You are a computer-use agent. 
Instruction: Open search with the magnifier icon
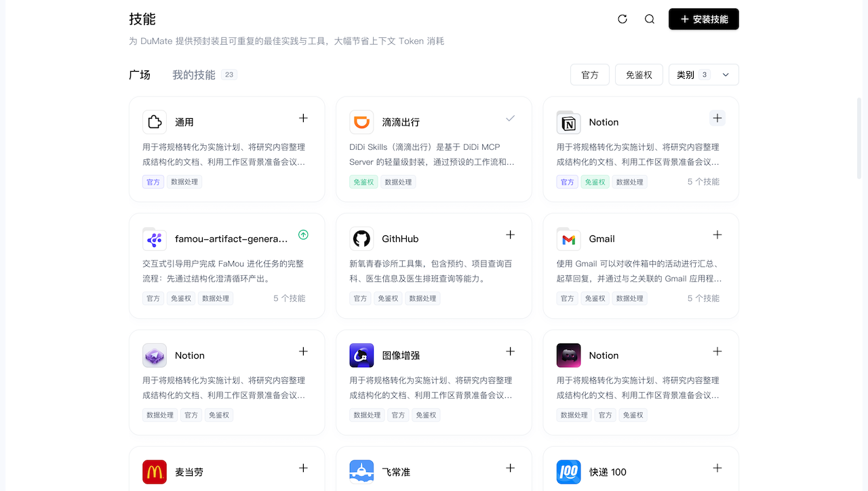click(650, 19)
